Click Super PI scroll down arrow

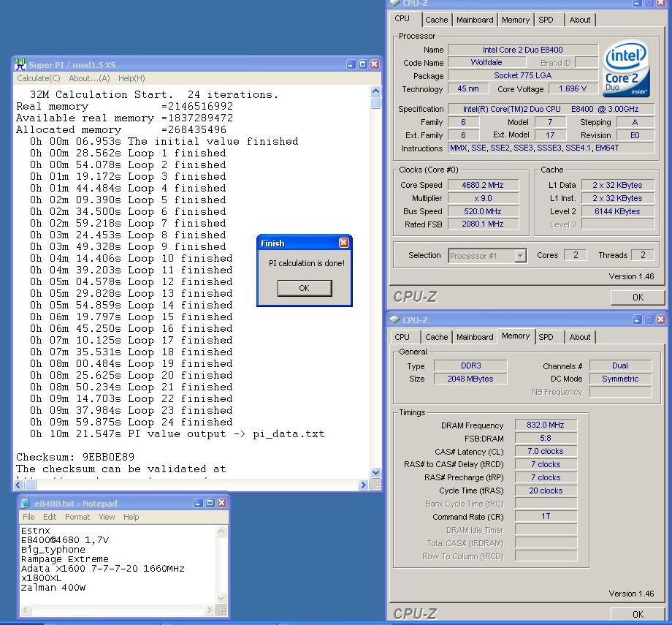tap(375, 473)
